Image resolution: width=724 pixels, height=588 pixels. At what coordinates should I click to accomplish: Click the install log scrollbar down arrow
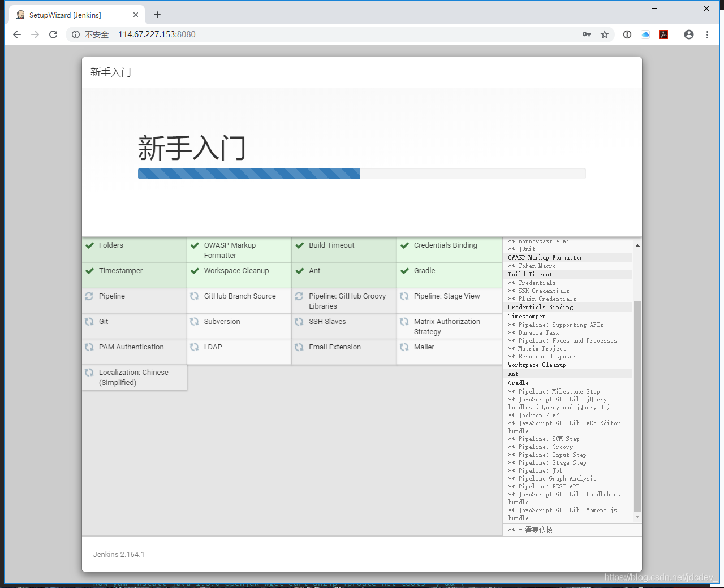[637, 517]
